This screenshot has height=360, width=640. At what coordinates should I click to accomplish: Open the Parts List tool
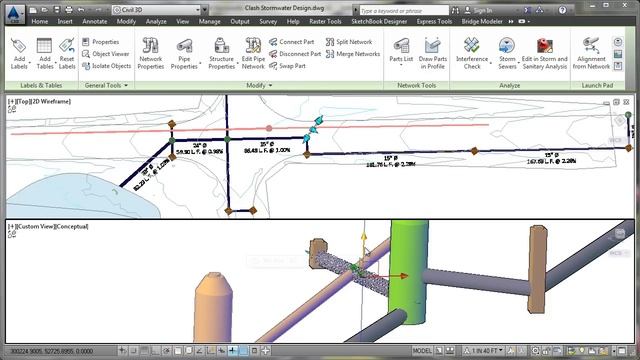[401, 51]
